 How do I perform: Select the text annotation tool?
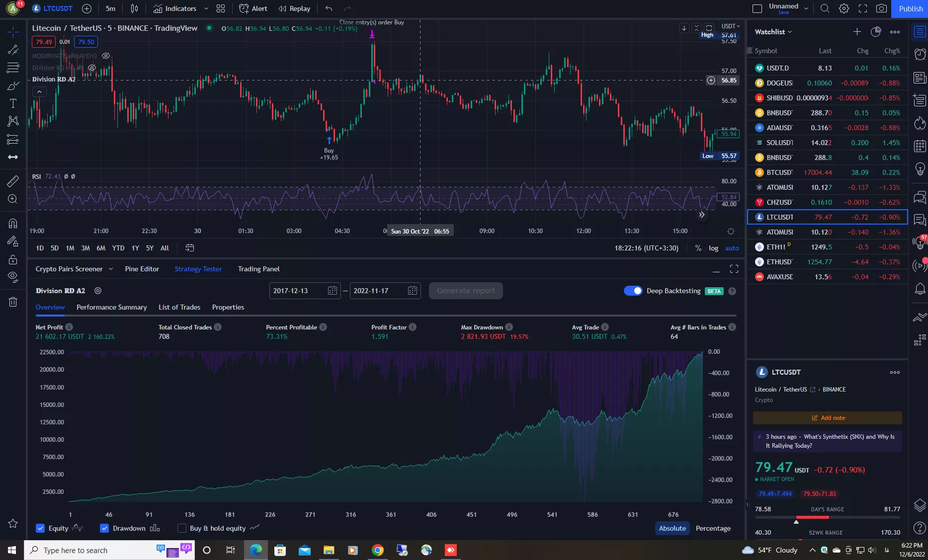[13, 103]
